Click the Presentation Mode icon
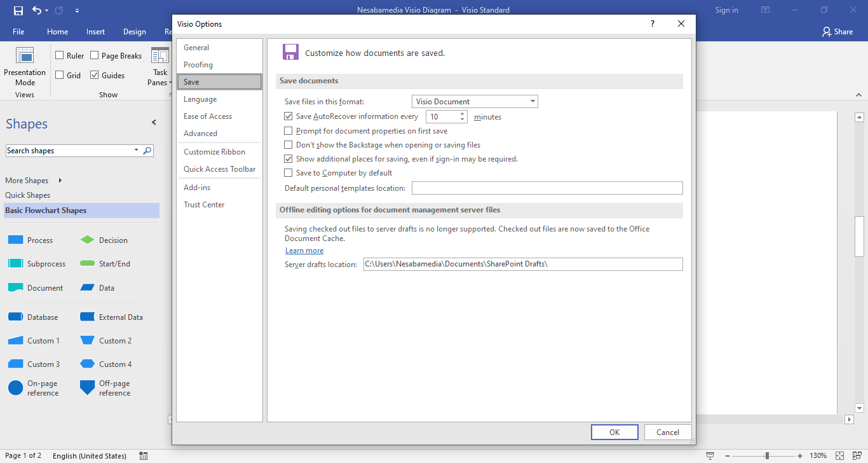Image resolution: width=868 pixels, height=463 pixels. click(x=25, y=56)
